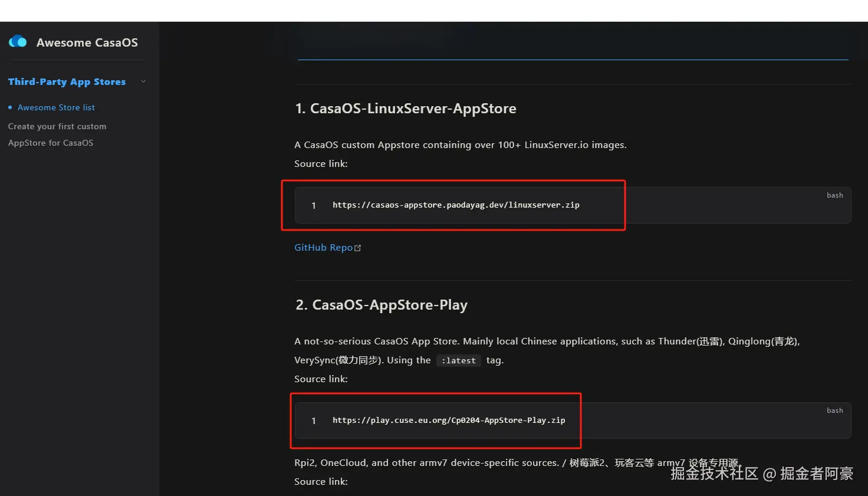Click the :latest inline code tag
The height and width of the screenshot is (496, 868).
click(459, 360)
